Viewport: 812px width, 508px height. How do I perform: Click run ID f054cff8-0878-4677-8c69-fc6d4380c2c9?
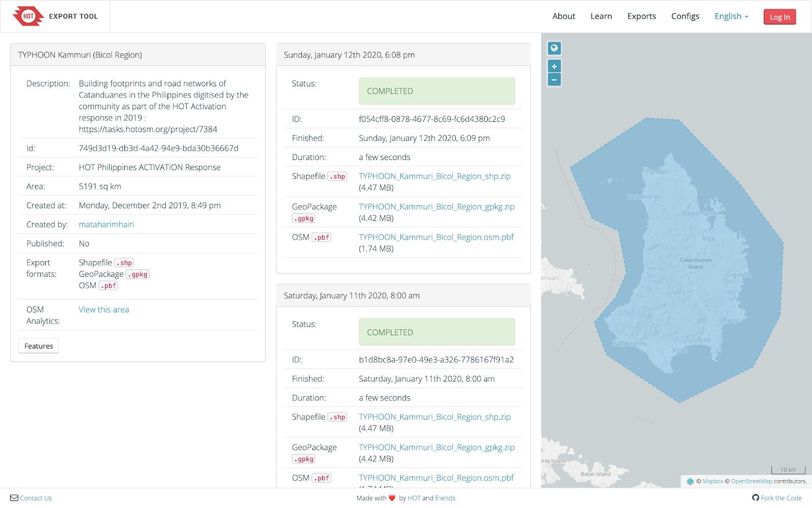click(432, 119)
